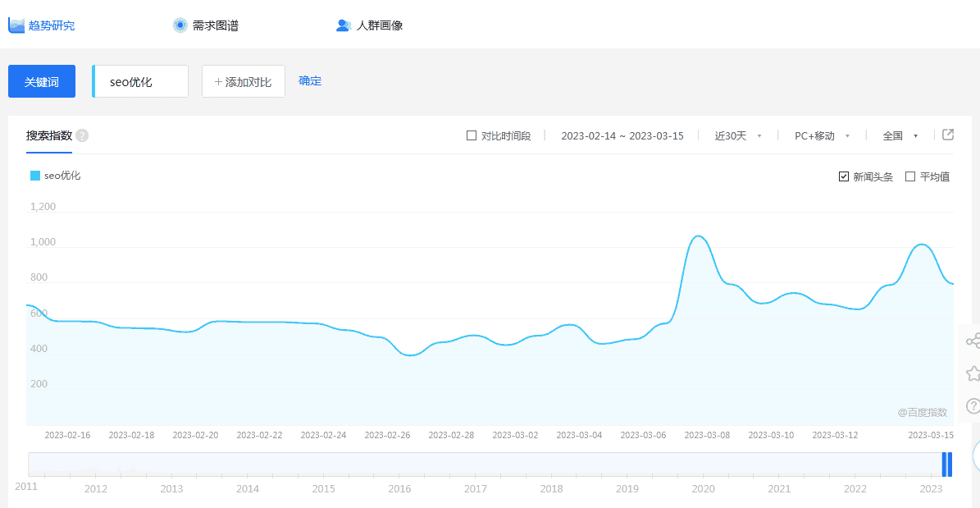The height and width of the screenshot is (508, 980).
Task: Select the 搜索指数 tab
Action: click(x=48, y=135)
